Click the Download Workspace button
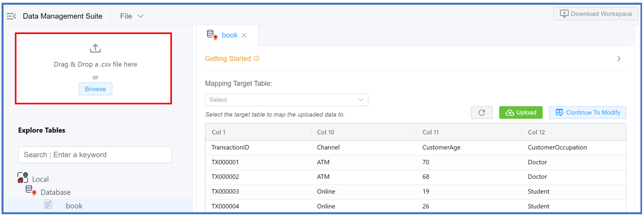This screenshot has width=644, height=215. pyautogui.click(x=596, y=14)
